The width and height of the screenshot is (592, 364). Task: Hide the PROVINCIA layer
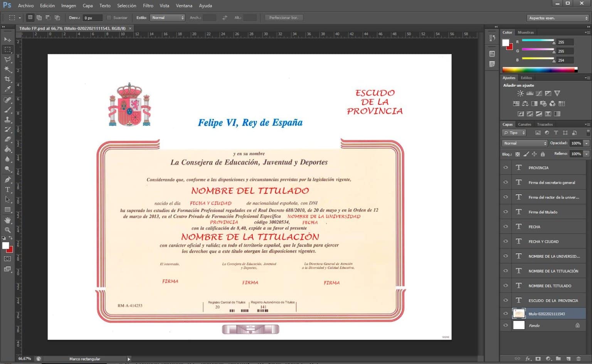click(x=505, y=168)
